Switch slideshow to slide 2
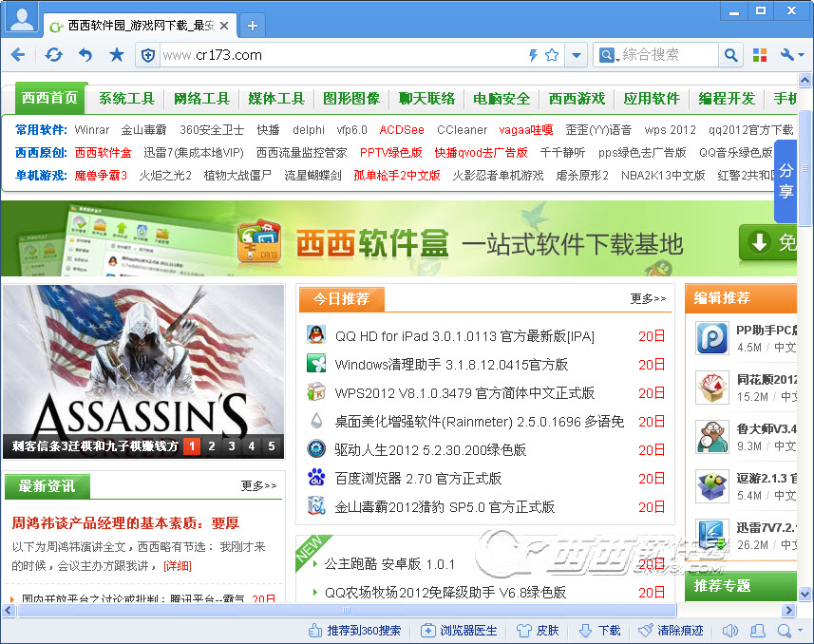814x644 pixels. pos(211,446)
